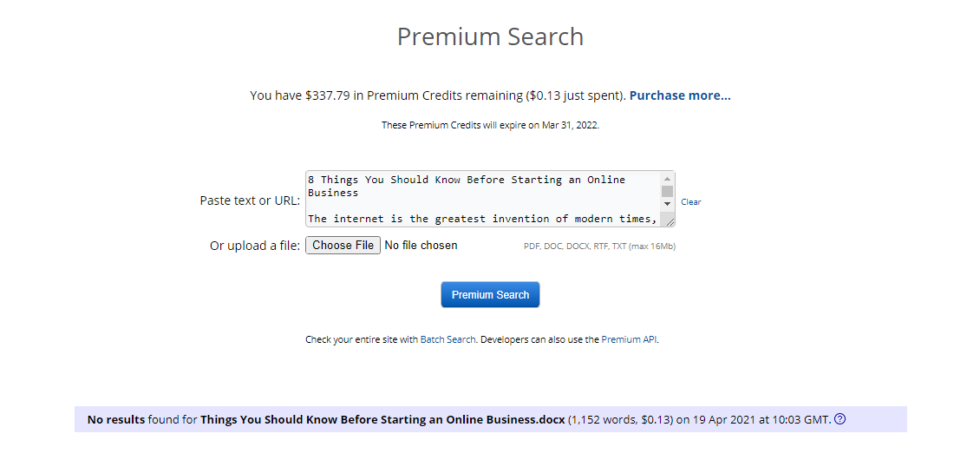Place cursor in '8 Things You Should Know' line
The width and height of the screenshot is (980, 460).
467,180
